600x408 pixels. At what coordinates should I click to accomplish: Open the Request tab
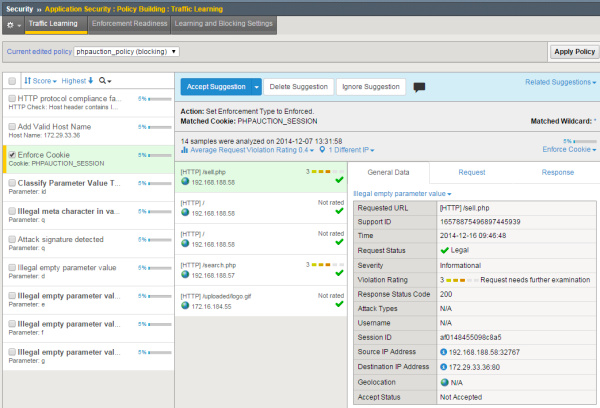point(472,172)
